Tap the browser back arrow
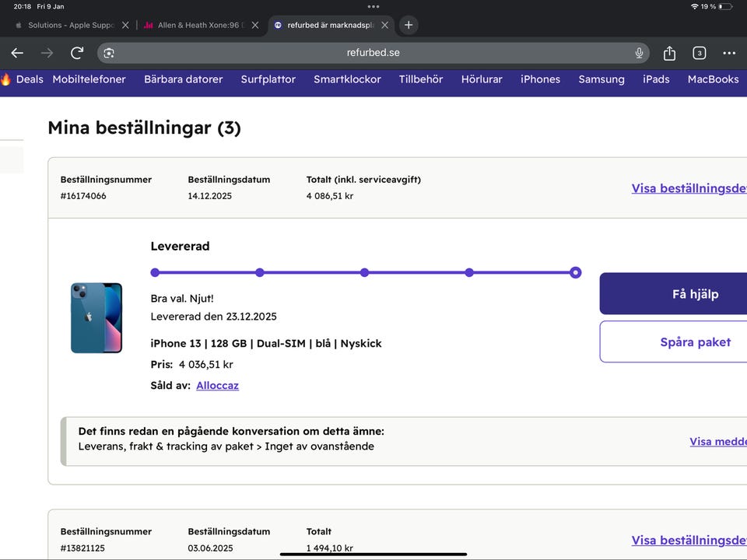 (x=17, y=53)
